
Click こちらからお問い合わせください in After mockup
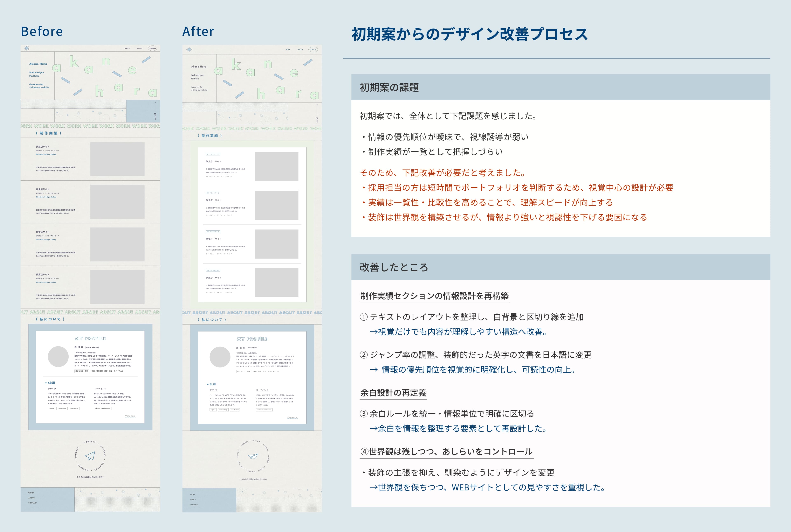point(253,479)
